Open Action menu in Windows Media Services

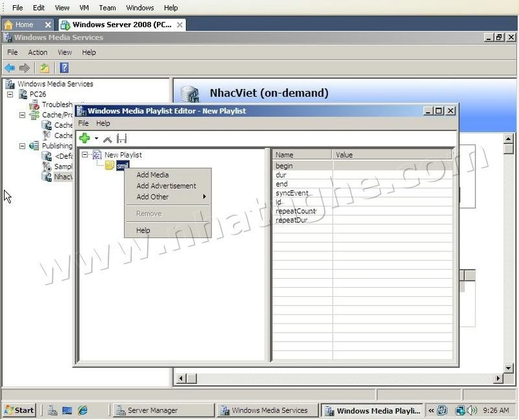coord(38,52)
